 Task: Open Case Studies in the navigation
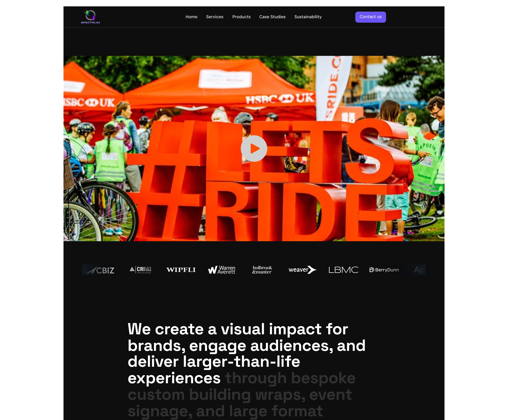point(272,17)
